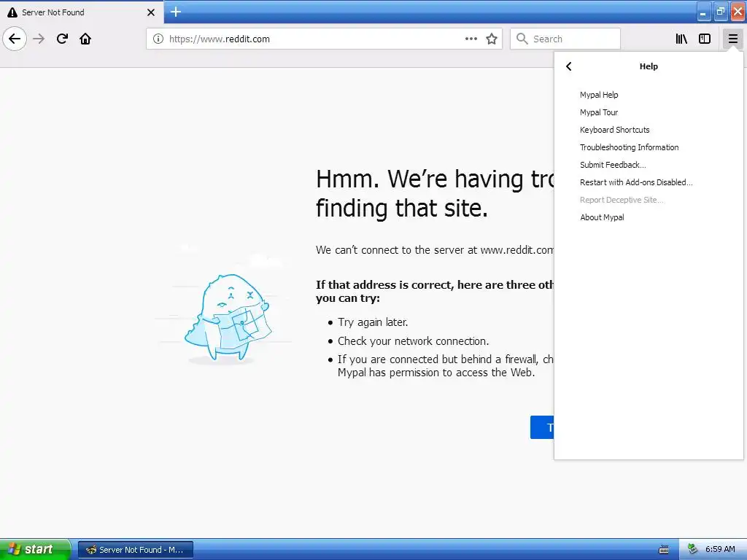This screenshot has width=747, height=560.
Task: Go back with the browser Back arrow
Action: [15, 39]
